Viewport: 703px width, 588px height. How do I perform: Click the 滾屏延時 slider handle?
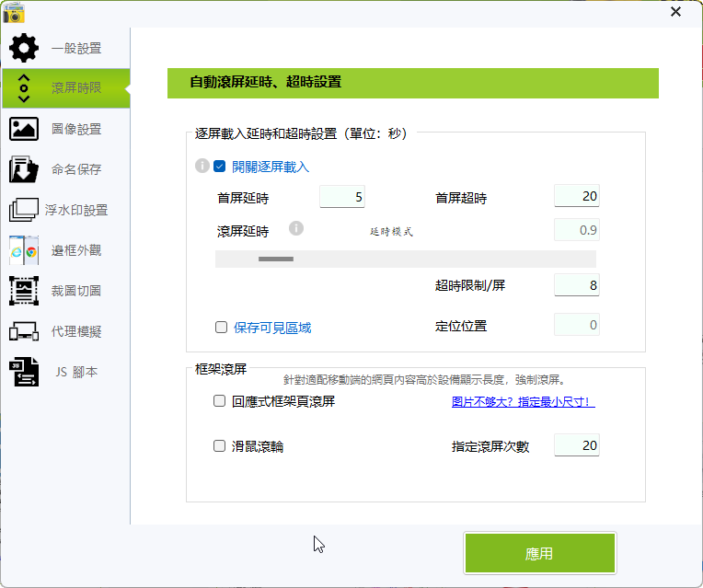276,259
